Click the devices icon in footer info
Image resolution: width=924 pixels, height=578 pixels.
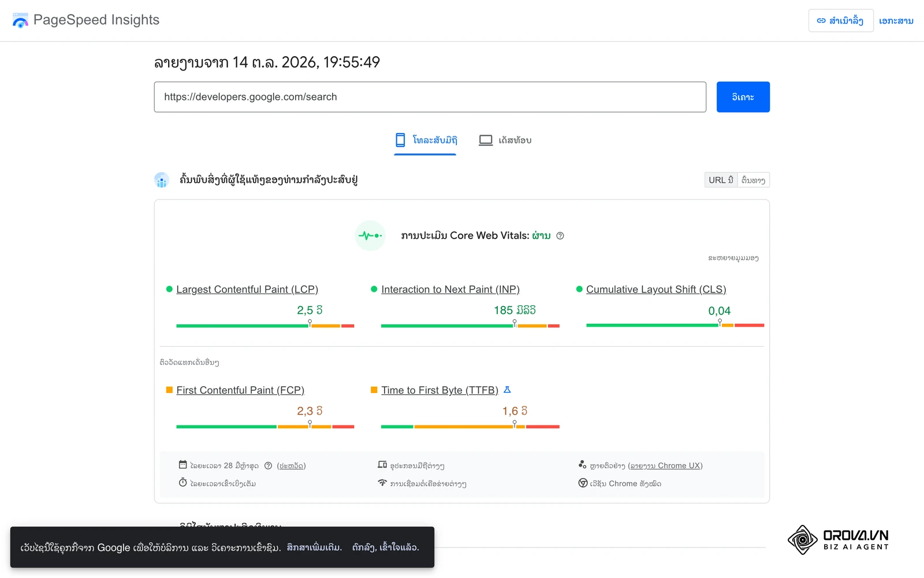[x=382, y=465]
